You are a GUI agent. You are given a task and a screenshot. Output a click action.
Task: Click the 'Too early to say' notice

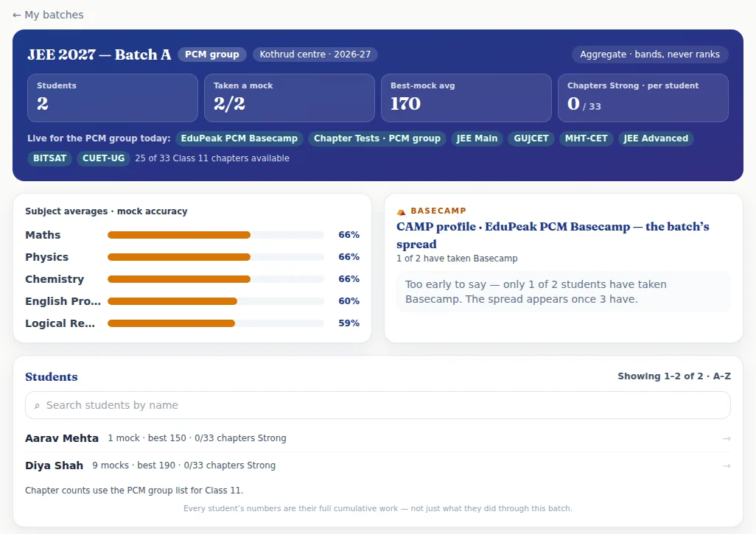563,292
